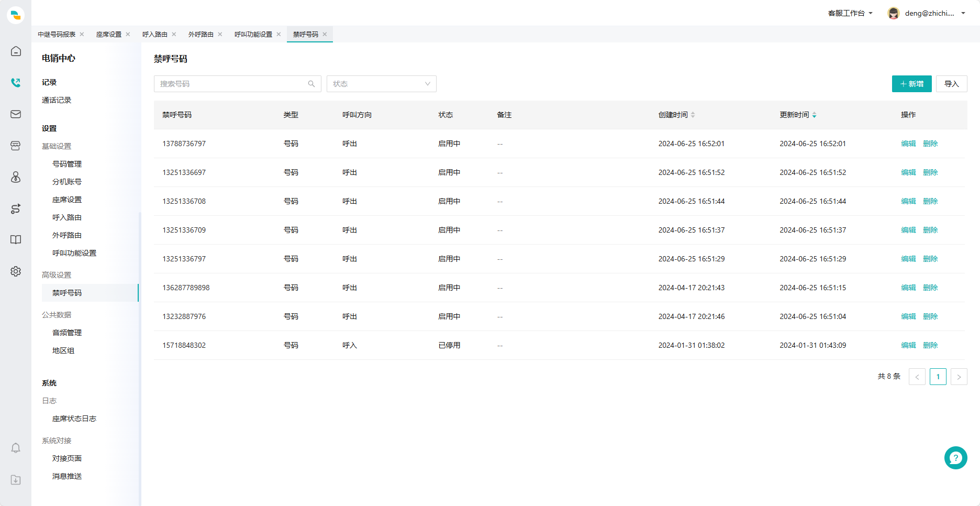
Task: Close the 外呼路由 tab
Action: coord(220,34)
